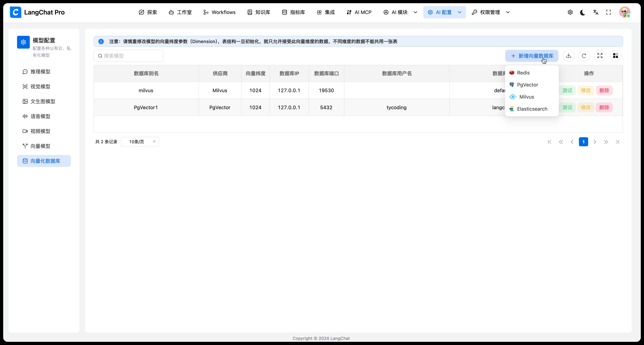This screenshot has height=345, width=644.
Task: Click 删除 for the milvus row
Action: click(x=604, y=90)
